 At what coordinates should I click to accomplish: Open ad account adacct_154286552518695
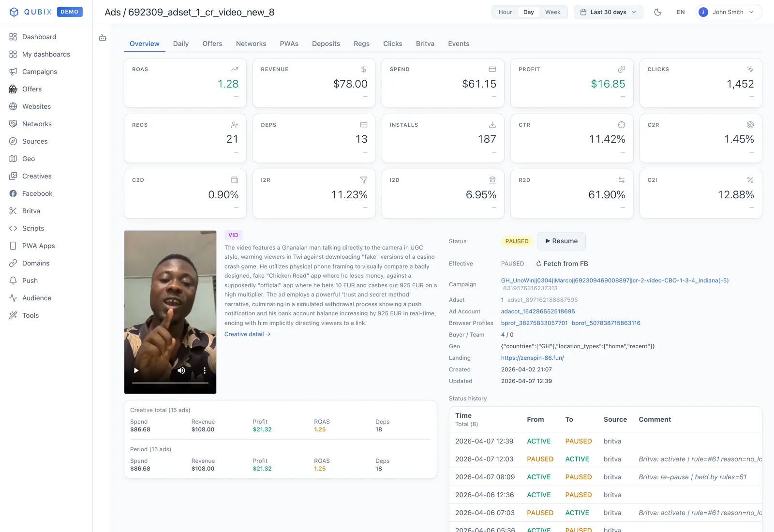[538, 311]
